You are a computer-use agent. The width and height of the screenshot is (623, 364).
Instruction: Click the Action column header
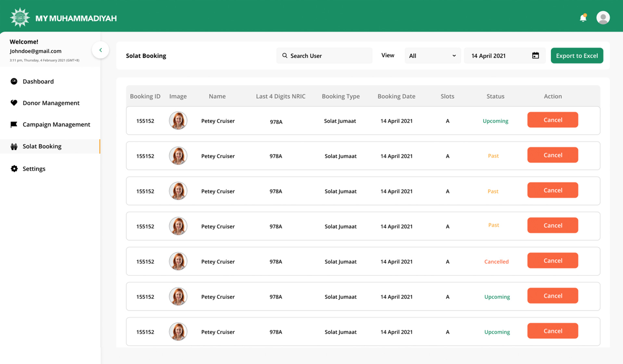(553, 96)
